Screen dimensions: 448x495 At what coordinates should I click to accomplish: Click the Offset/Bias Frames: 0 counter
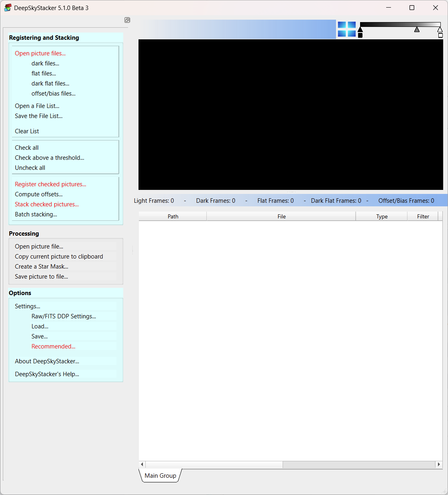coord(406,201)
